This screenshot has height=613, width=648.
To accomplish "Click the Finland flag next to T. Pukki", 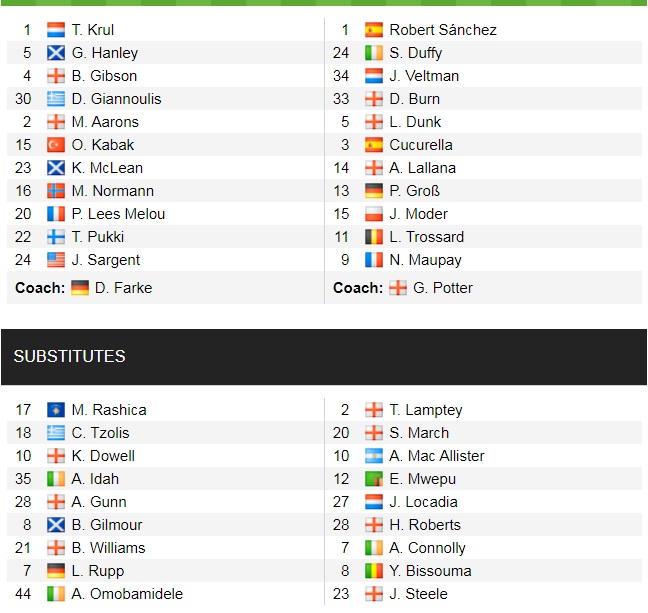I will 56,237.
